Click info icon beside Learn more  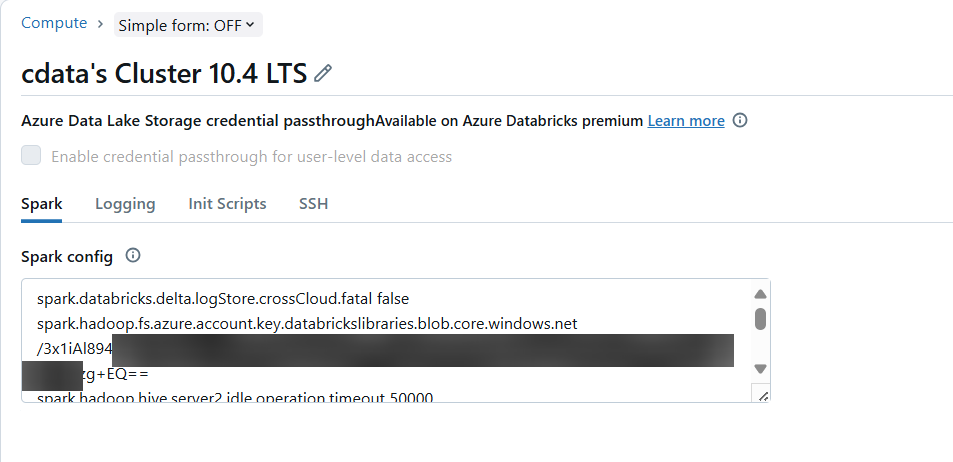pyautogui.click(x=740, y=121)
